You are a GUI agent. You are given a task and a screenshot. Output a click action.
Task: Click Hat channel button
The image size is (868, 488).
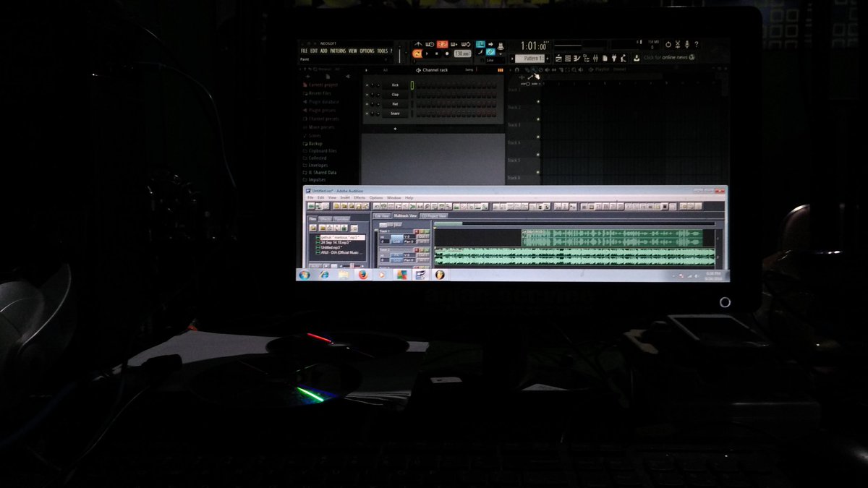(x=395, y=104)
